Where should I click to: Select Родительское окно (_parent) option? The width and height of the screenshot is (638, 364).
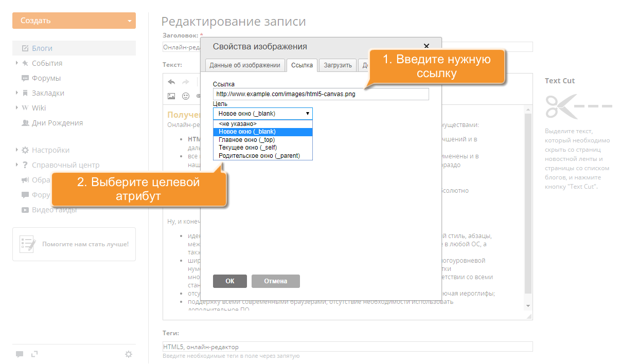[x=263, y=155]
